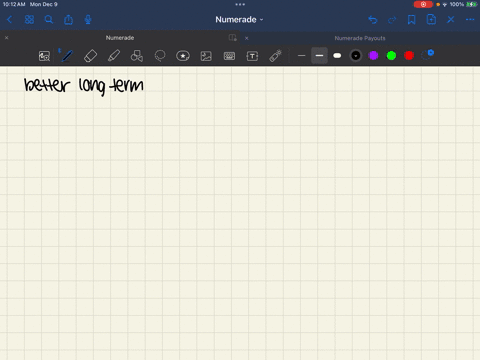
Task: Tap the handwritten 'better long term' text
Action: pyautogui.click(x=84, y=86)
